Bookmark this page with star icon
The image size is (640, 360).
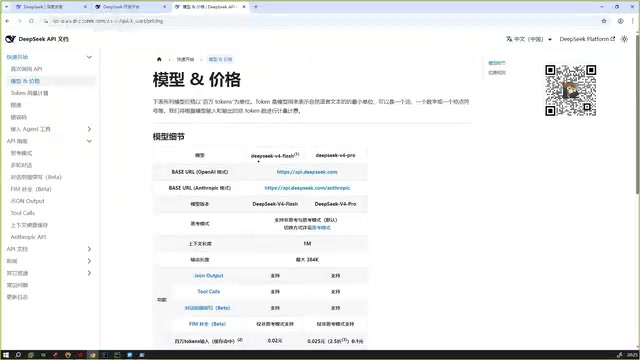tap(604, 21)
